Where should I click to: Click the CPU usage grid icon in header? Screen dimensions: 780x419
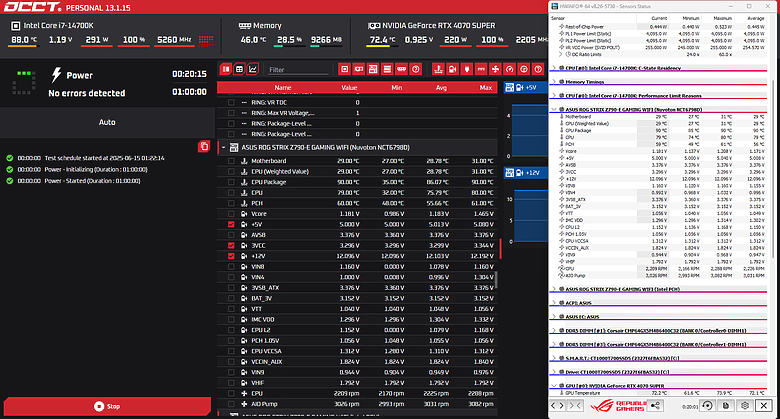tap(206, 41)
